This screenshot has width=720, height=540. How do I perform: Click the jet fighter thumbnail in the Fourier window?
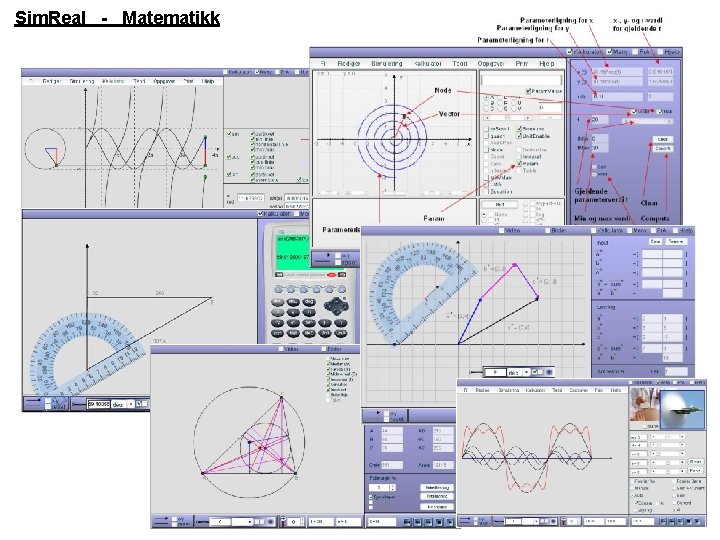(x=681, y=408)
